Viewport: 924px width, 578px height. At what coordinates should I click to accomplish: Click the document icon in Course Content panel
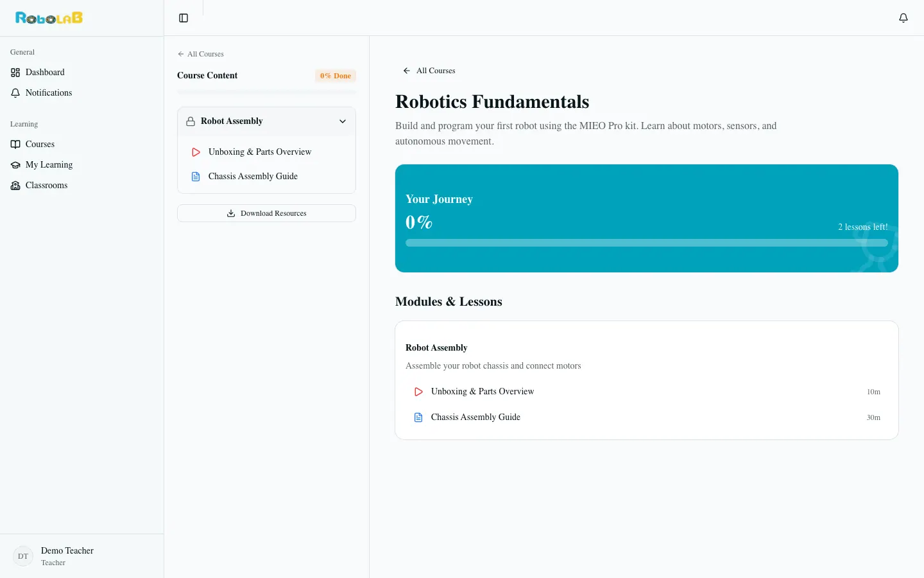(x=196, y=177)
